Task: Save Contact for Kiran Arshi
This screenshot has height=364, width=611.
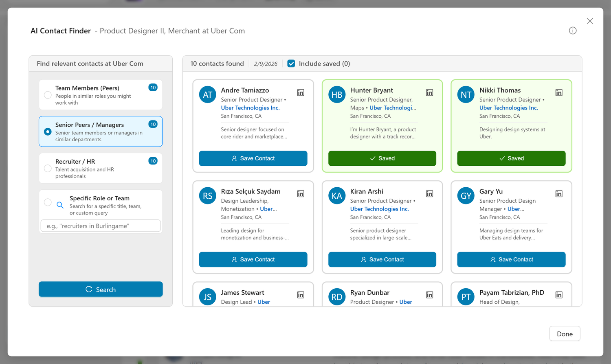Action: click(382, 259)
